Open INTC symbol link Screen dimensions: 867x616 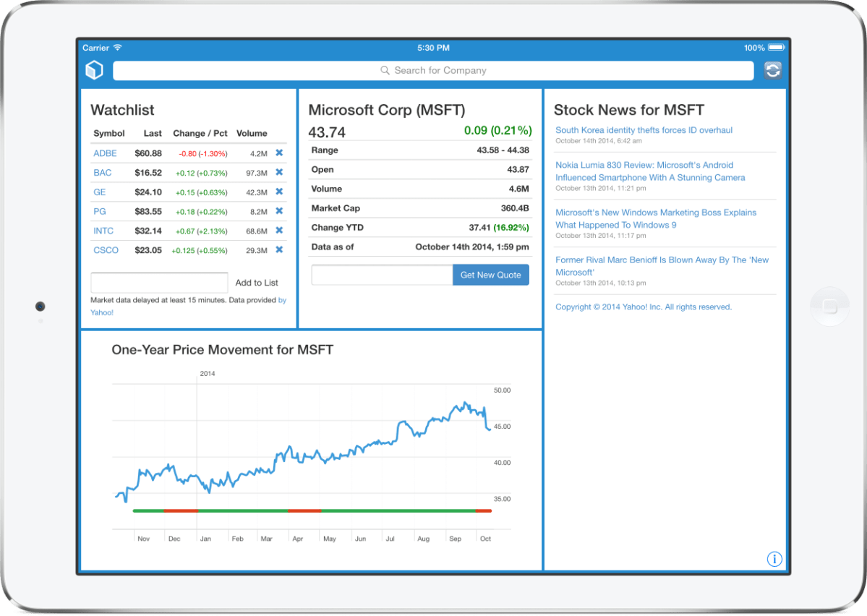click(103, 231)
